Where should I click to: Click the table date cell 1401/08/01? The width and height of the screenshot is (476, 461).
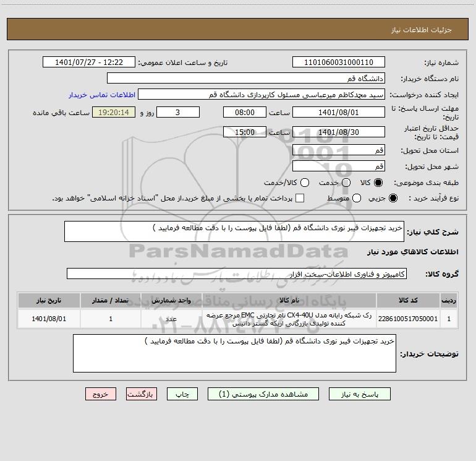point(49,319)
